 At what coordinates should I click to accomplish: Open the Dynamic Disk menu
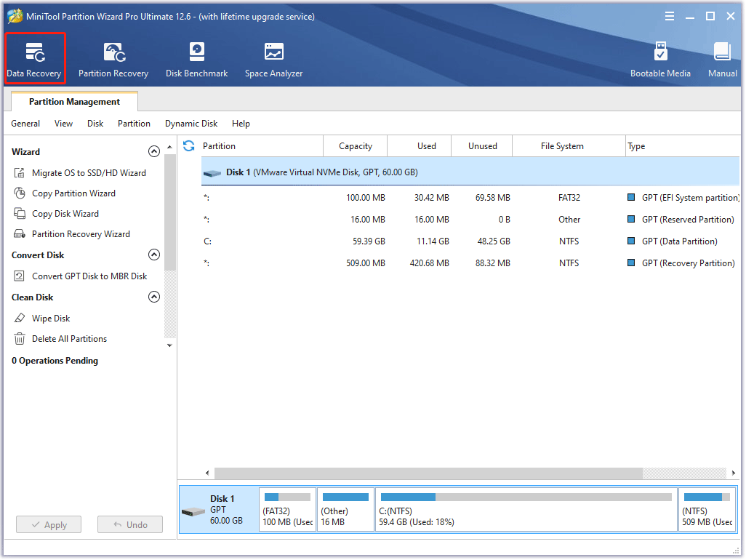coord(191,124)
